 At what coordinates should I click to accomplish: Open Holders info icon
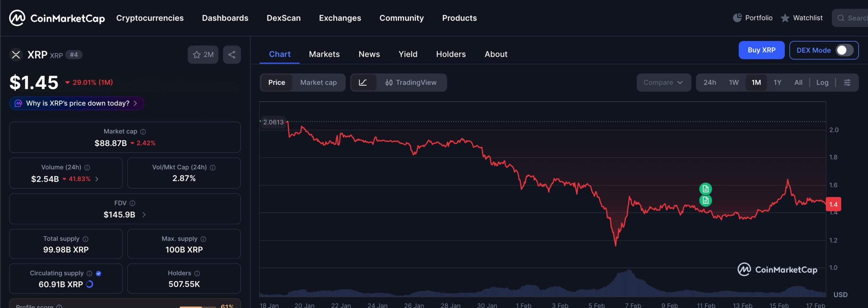(197, 273)
